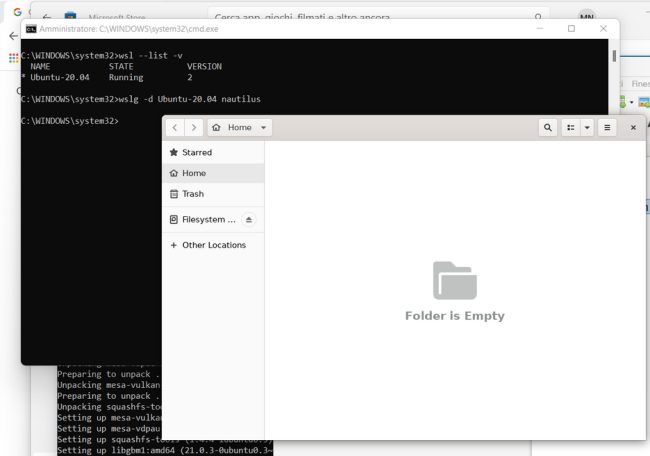Click the cmd.exe title bar icon

coord(31,29)
